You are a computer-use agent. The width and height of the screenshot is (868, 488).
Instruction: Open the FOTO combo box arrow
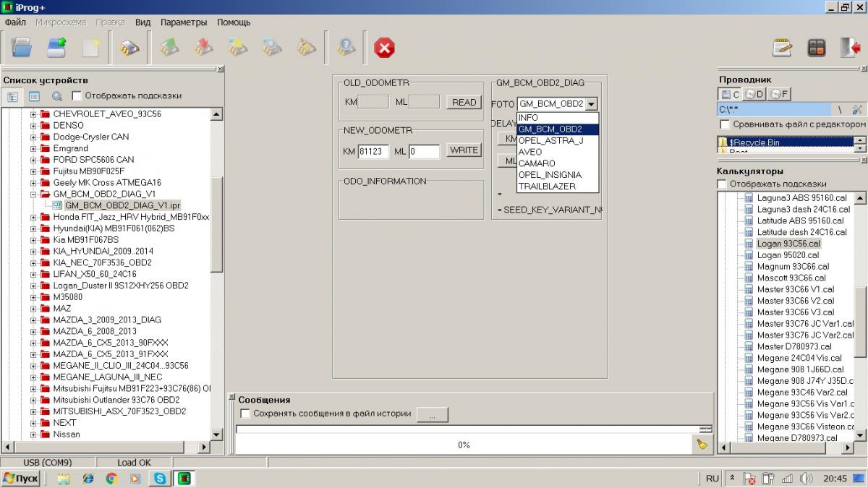pyautogui.click(x=592, y=104)
